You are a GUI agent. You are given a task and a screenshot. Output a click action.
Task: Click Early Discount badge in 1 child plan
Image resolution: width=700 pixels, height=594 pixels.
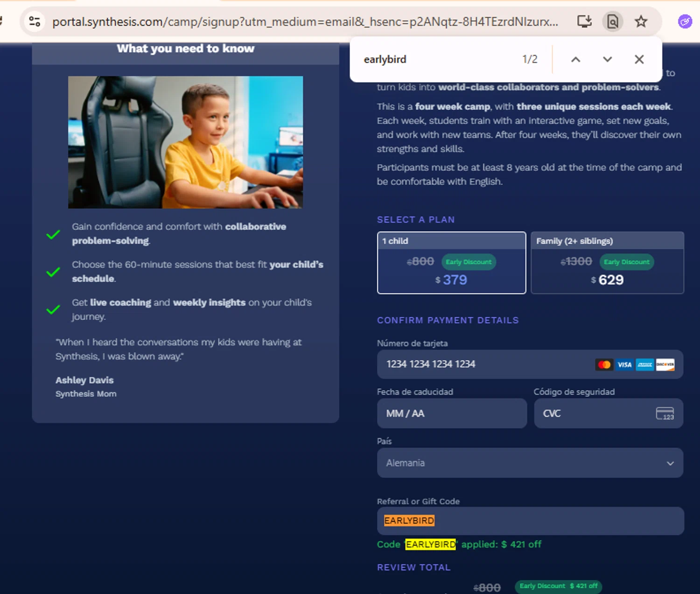(469, 262)
